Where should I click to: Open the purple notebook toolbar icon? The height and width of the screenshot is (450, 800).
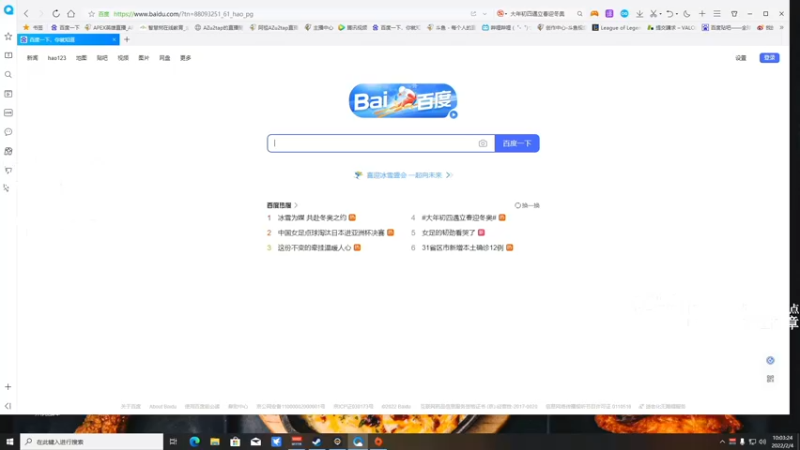(609, 14)
